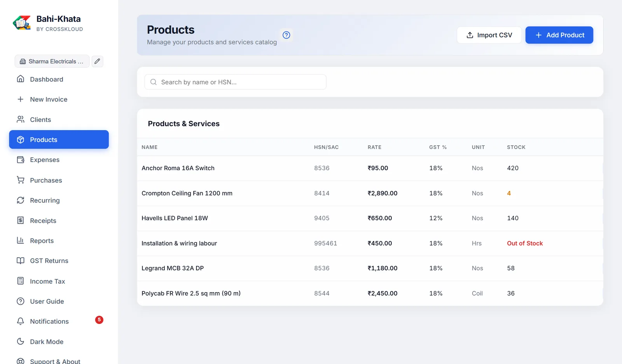Go to Dashboard in the sidebar
The image size is (622, 364).
[59, 79]
